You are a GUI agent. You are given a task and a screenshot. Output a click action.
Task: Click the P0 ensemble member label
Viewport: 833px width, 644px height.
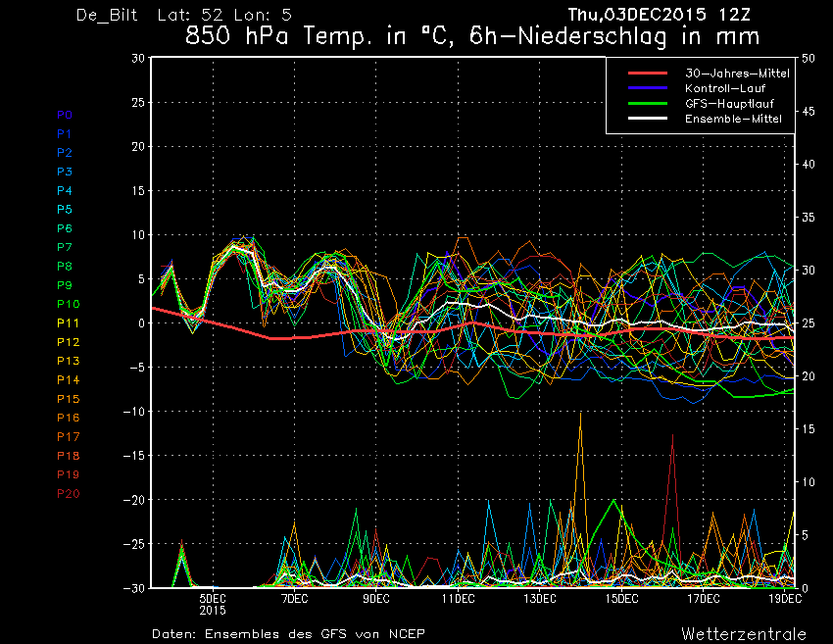point(65,115)
